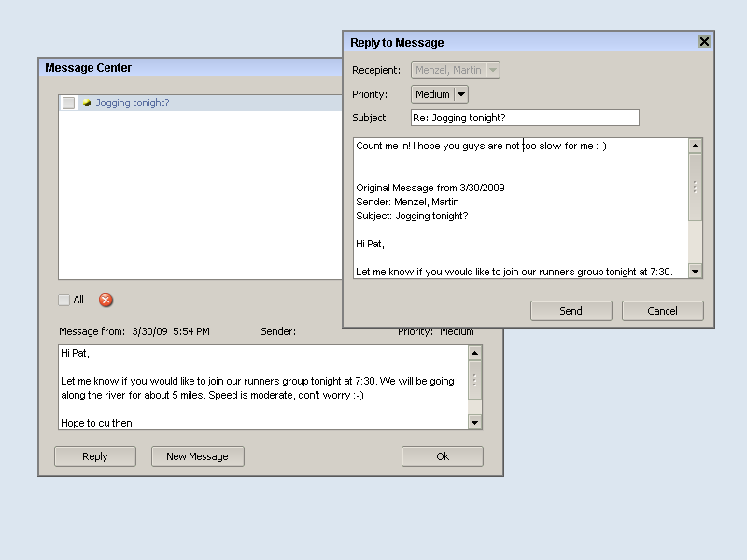Click the reply body scrollbar thumb

(x=695, y=186)
